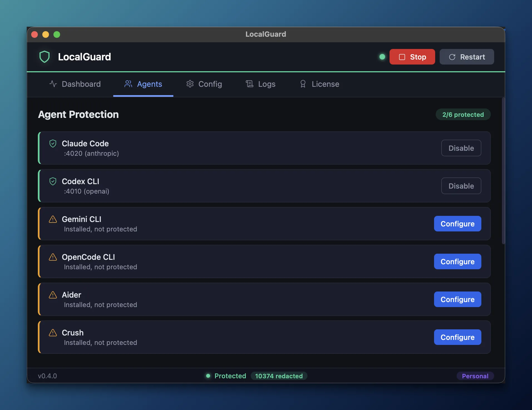This screenshot has width=532, height=410.
Task: Click the Aider agent name
Action: 72,295
